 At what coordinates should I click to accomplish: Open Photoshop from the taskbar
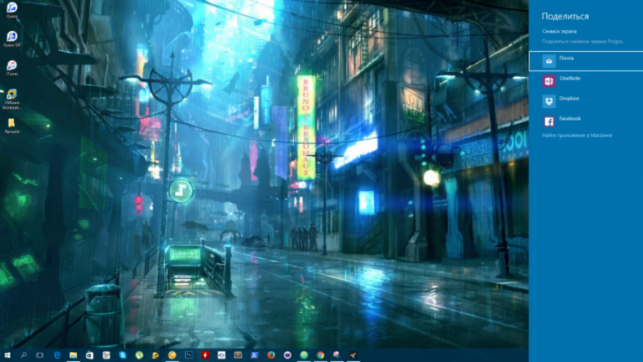pos(189,355)
